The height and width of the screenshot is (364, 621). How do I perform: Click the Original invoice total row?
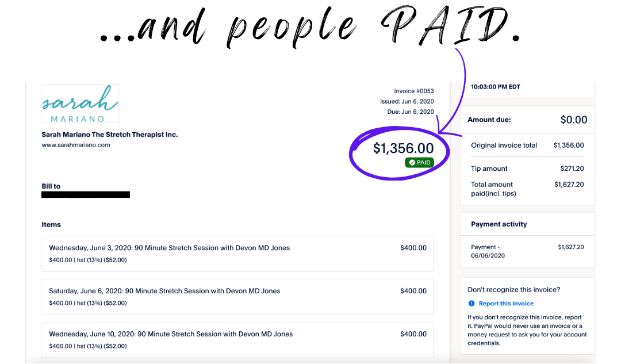[527, 145]
